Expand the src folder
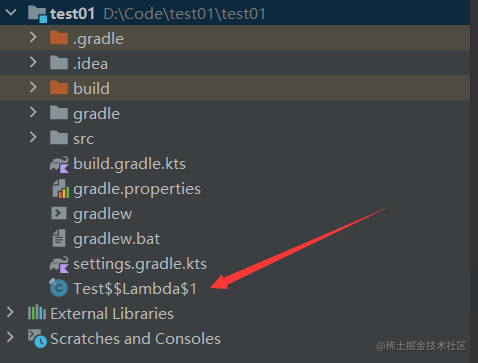 point(33,137)
